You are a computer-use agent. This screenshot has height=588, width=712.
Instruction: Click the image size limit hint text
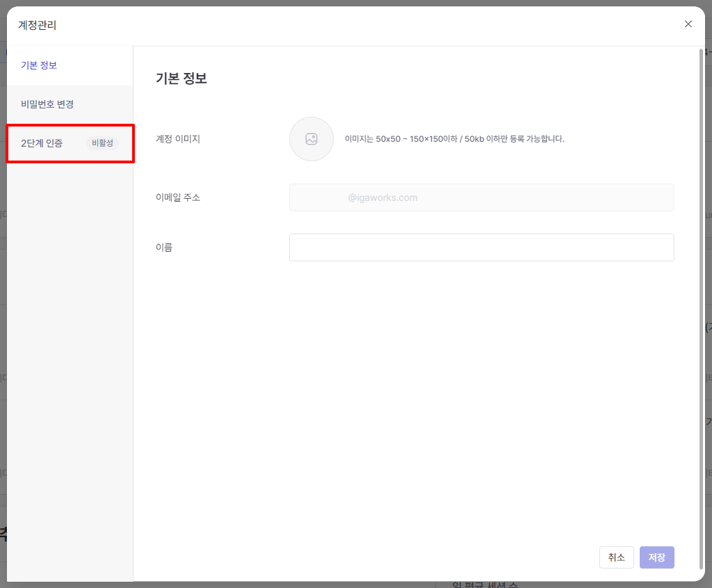(454, 139)
